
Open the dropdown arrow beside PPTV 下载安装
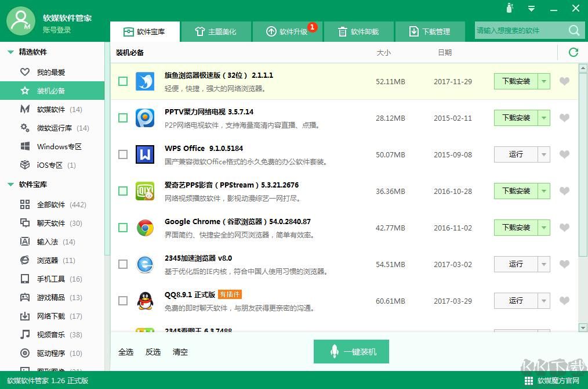(544, 118)
